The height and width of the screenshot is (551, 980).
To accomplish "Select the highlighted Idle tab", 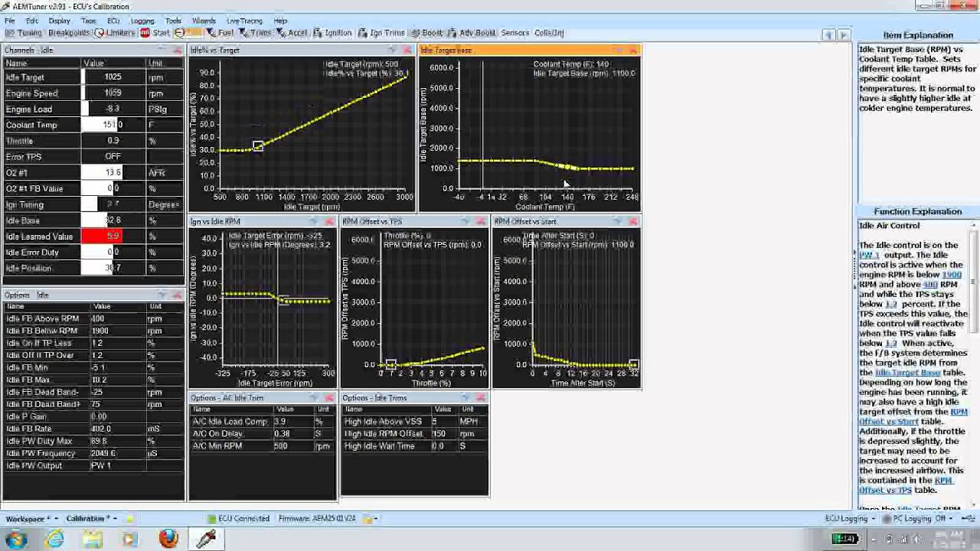I will 188,33.
